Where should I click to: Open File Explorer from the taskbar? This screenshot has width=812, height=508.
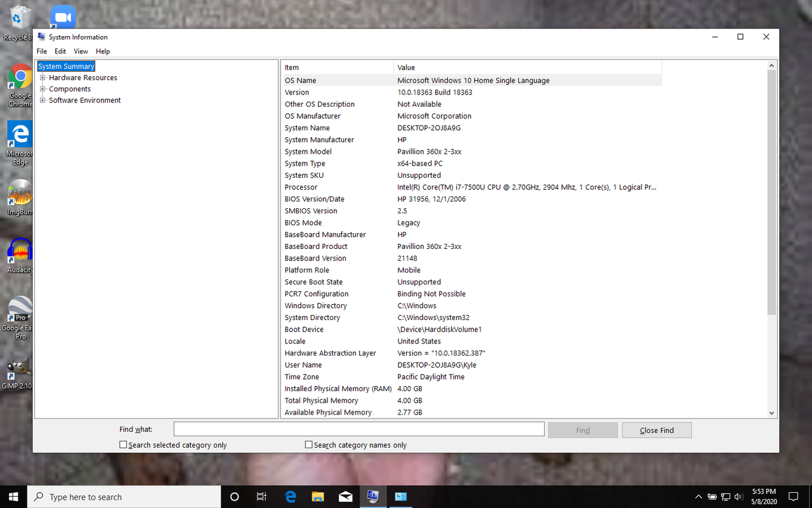[318, 497]
